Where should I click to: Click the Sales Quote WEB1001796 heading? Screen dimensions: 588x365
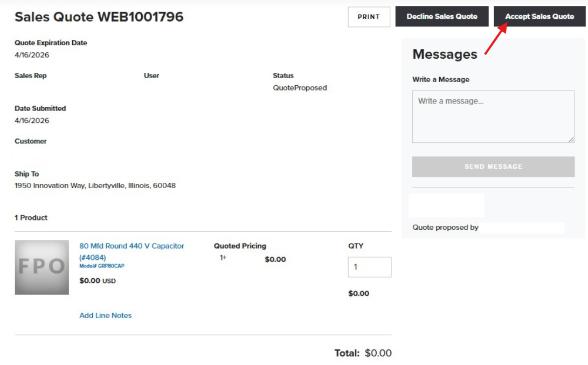coord(99,17)
